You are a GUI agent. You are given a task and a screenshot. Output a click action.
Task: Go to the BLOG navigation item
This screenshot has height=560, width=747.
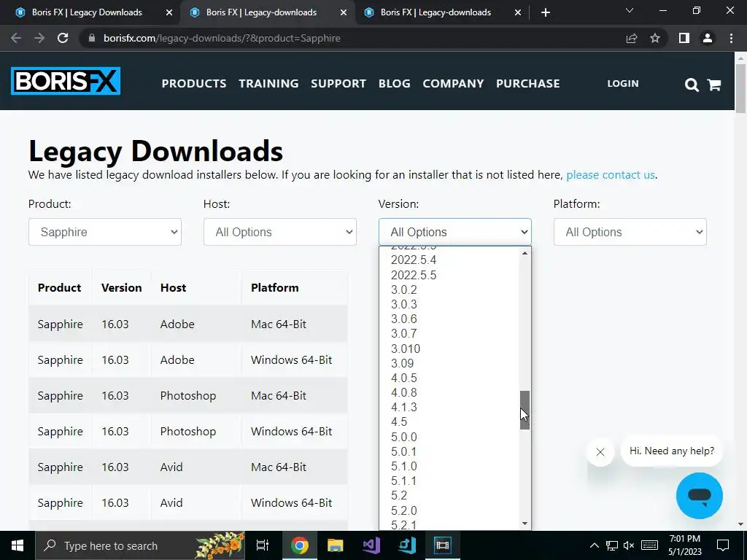click(395, 83)
